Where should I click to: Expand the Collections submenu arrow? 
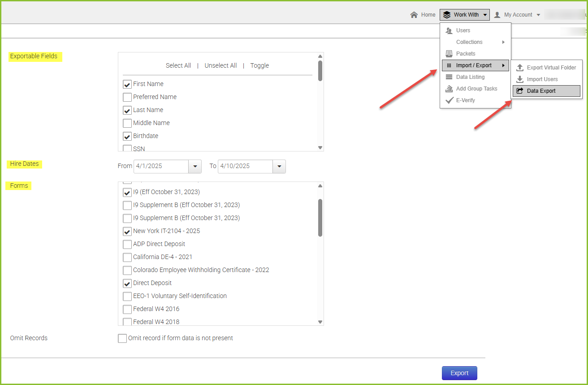coord(503,42)
